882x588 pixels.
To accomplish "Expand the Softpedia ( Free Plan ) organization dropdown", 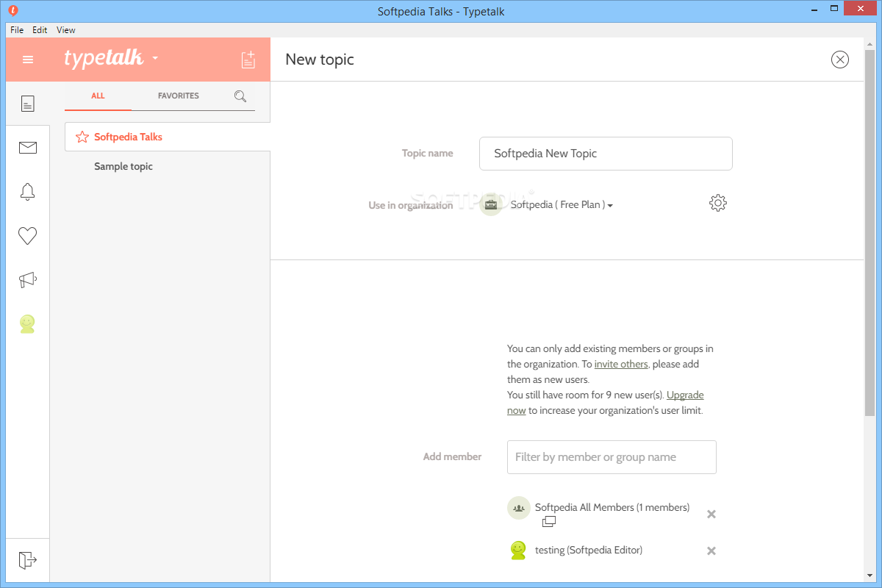I will (562, 205).
